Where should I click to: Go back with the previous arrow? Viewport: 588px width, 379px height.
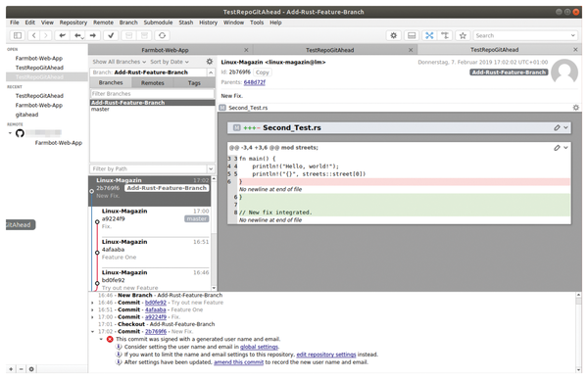point(34,35)
